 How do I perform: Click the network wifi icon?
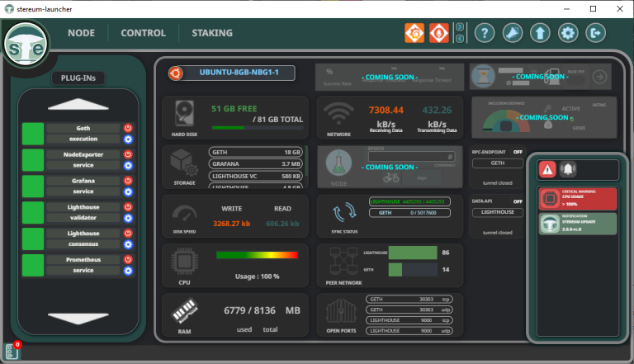tap(338, 114)
